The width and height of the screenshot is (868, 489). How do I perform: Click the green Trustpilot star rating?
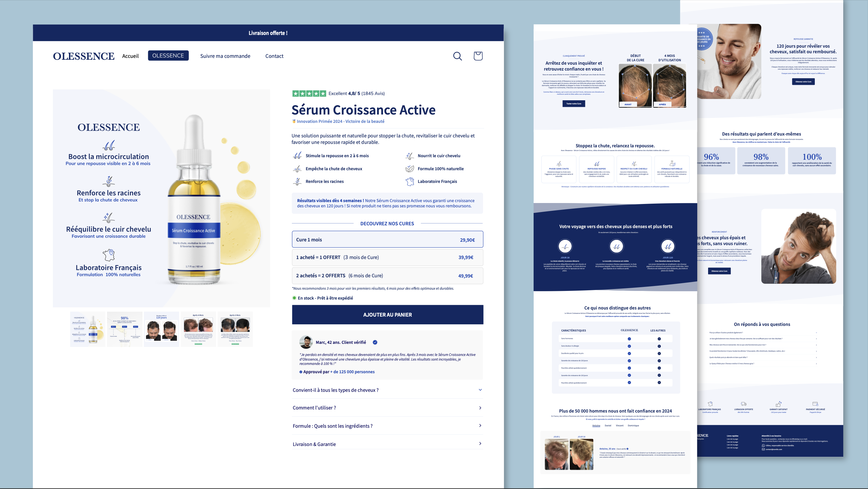pyautogui.click(x=309, y=93)
